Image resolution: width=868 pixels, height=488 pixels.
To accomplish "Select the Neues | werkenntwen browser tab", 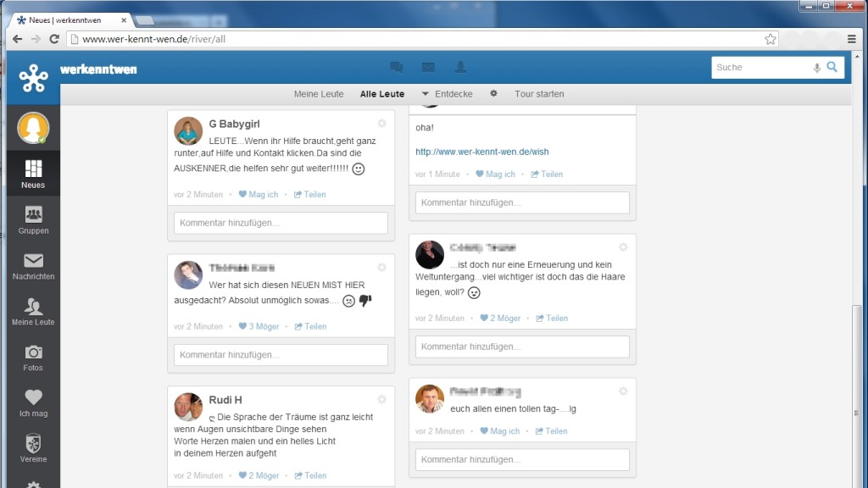I will 70,20.
